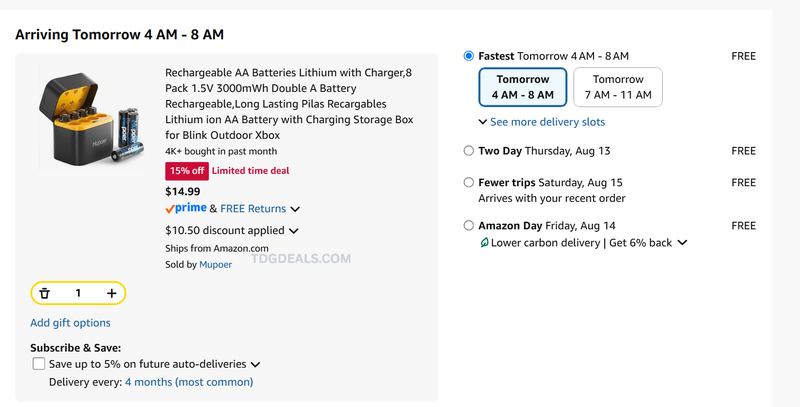Select the Fastest delivery radio option
This screenshot has height=407, width=800.
pyautogui.click(x=468, y=56)
